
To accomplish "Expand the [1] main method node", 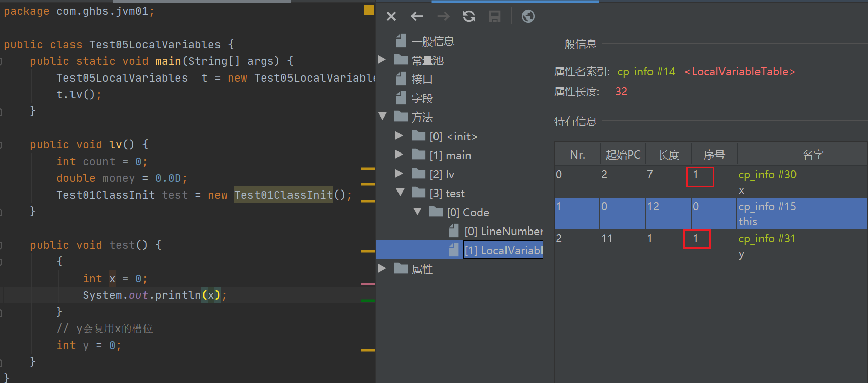I will 399,155.
